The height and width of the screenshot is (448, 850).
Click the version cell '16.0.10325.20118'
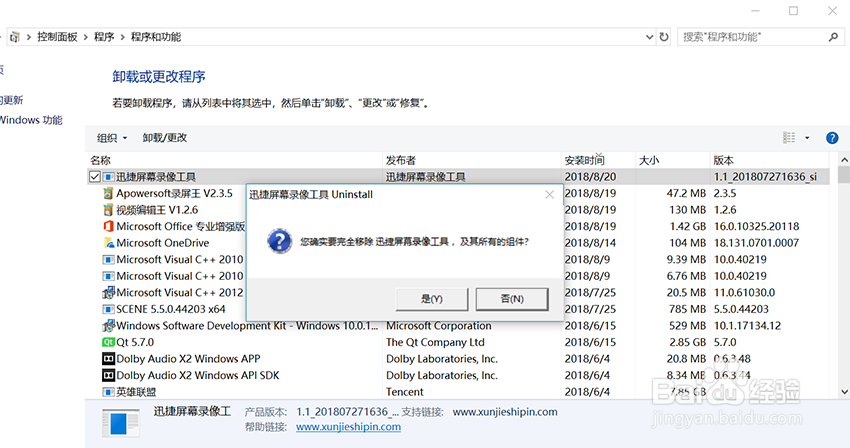point(757,226)
